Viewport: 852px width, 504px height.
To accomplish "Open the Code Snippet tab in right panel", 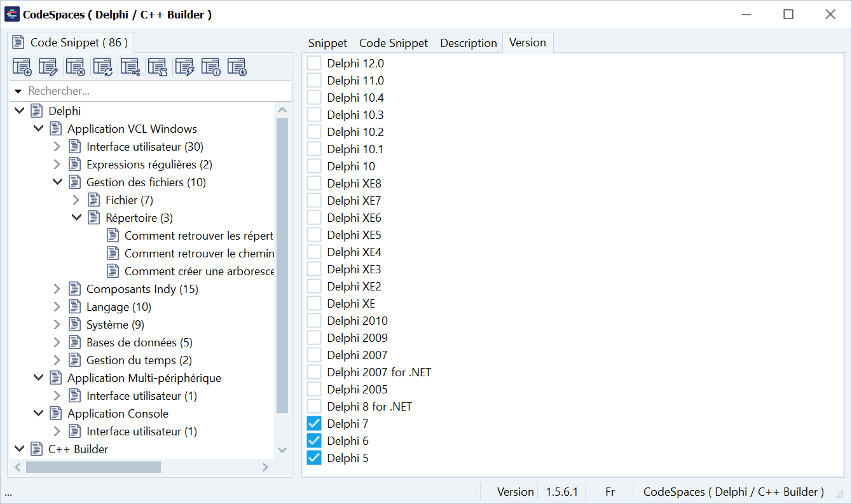I will [x=393, y=43].
